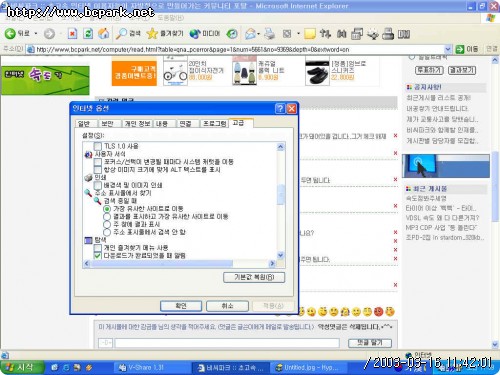Refresh the page using the green arrows icon
This screenshot has height=375, width=500.
click(x=88, y=34)
